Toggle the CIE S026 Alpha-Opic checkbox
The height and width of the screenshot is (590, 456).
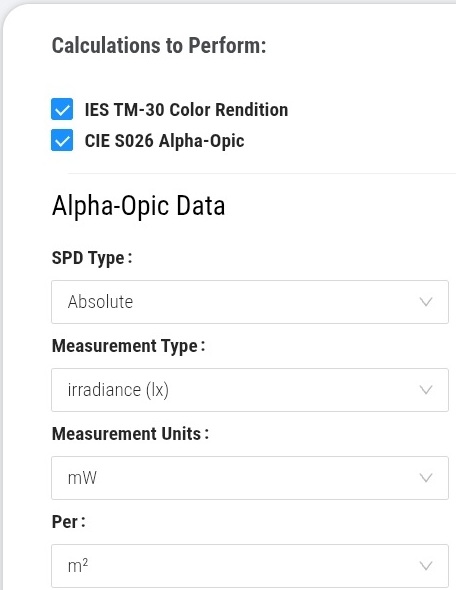click(x=62, y=140)
